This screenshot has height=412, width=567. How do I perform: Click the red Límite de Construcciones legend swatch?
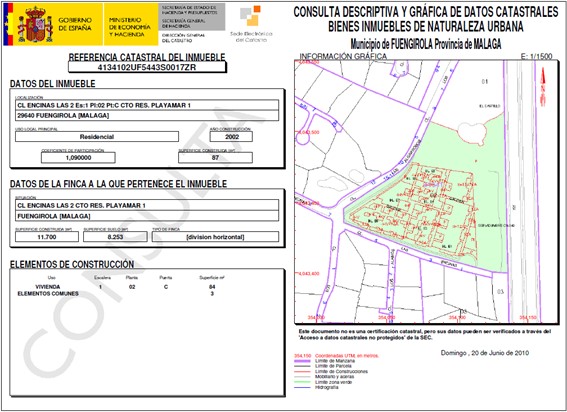(x=303, y=371)
